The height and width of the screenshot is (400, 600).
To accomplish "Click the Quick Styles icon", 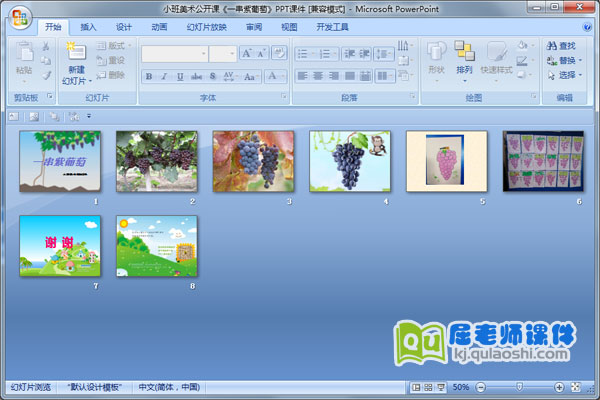I will coord(496,51).
